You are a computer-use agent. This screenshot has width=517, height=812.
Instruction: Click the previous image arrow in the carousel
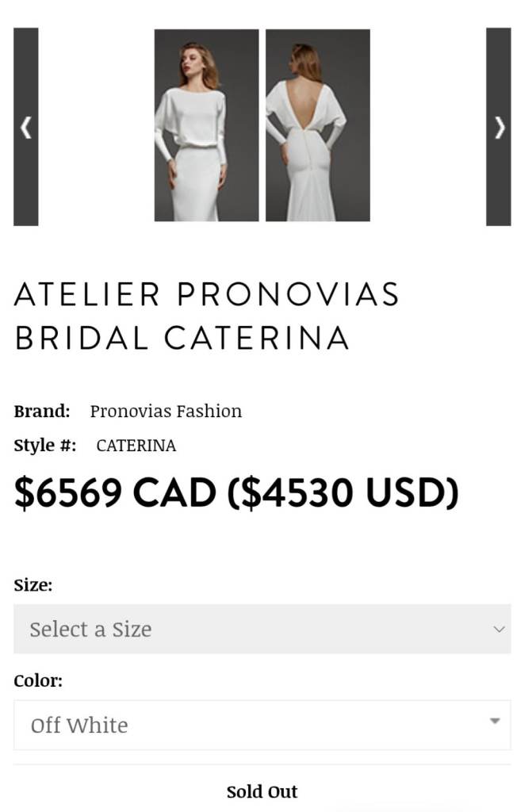[x=25, y=127]
